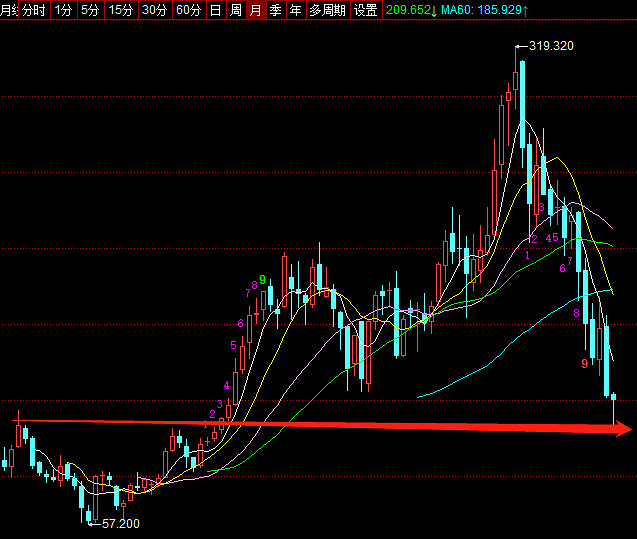This screenshot has height=539, width=637.
Task: Click the 319.320 high price label
Action: [551, 46]
